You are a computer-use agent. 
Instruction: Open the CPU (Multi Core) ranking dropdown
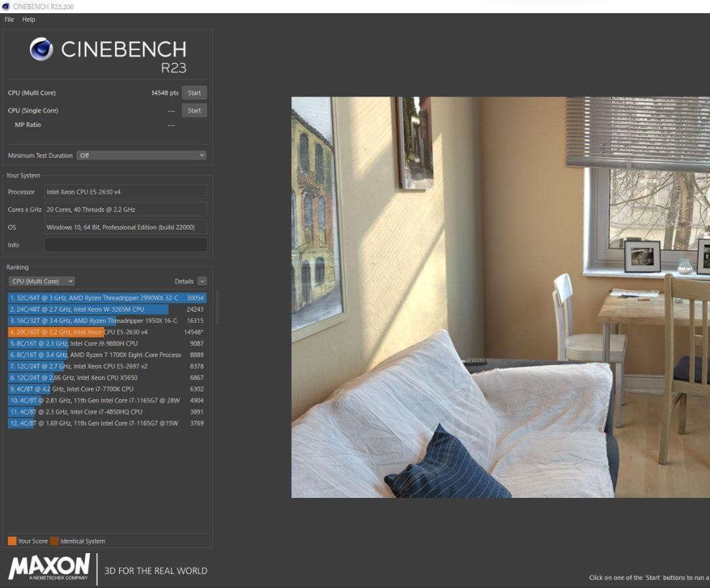tap(41, 281)
